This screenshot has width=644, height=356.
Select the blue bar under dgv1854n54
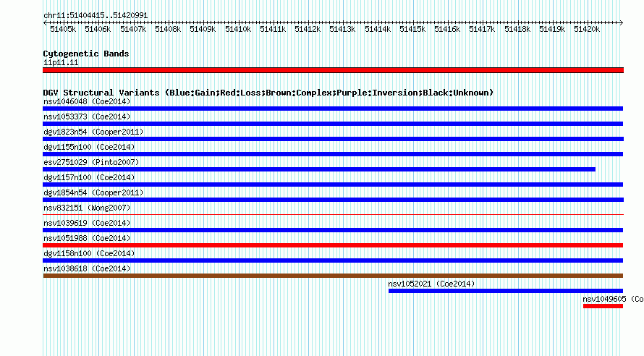click(x=333, y=200)
